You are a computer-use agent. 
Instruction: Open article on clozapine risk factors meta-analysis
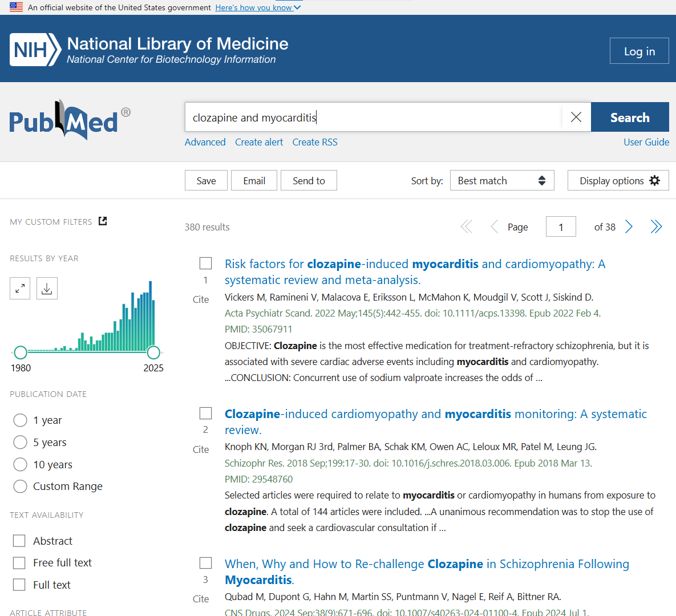[x=415, y=271]
